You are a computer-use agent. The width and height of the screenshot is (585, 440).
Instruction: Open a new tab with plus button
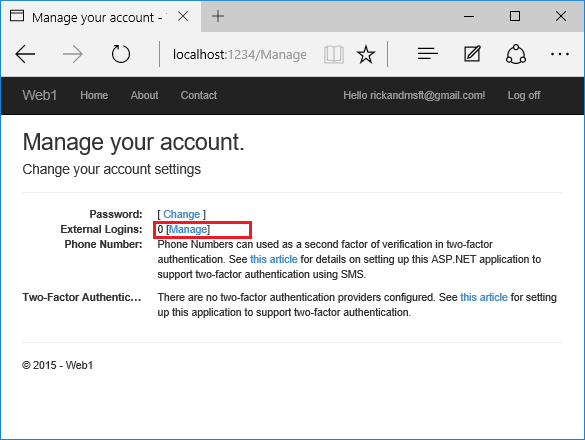tap(218, 16)
